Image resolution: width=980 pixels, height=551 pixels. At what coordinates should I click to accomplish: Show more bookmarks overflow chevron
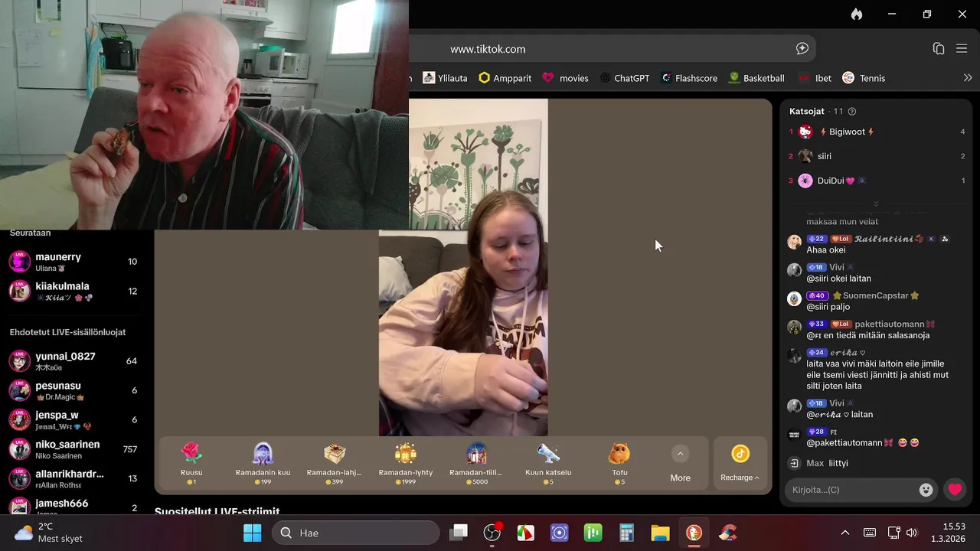[x=968, y=78]
